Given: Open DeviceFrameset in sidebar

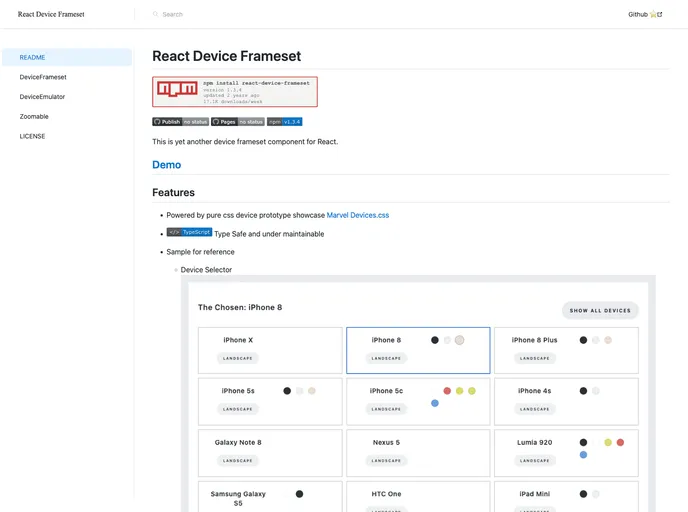Looking at the screenshot, I should (x=43, y=77).
